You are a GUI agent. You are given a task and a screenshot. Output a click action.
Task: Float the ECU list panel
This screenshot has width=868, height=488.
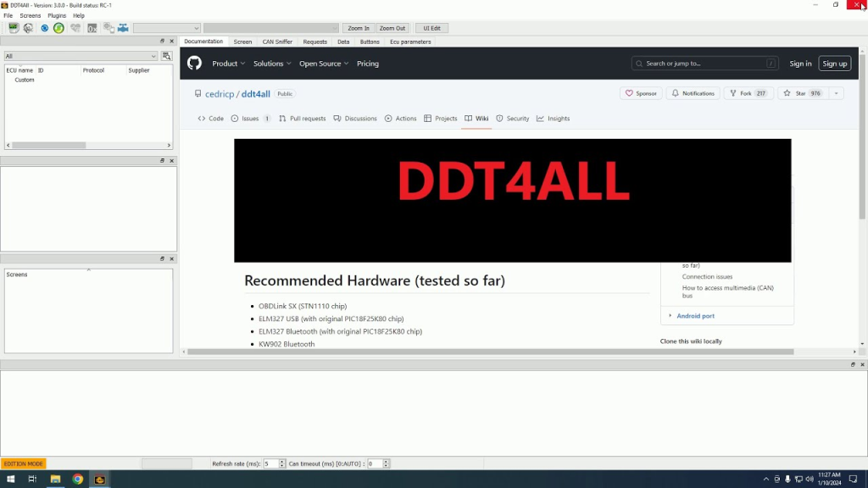(x=162, y=41)
